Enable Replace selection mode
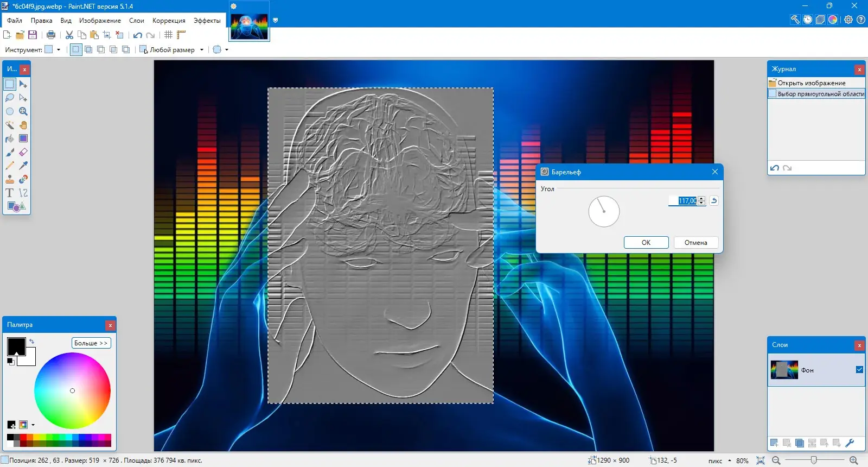Viewport: 868px width, 467px height. click(76, 49)
